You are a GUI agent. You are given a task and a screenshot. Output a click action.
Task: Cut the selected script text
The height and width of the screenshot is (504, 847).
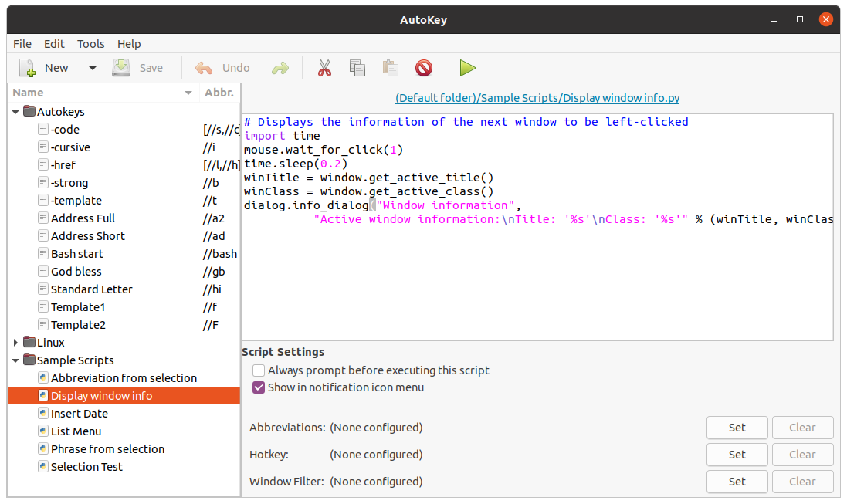click(324, 68)
